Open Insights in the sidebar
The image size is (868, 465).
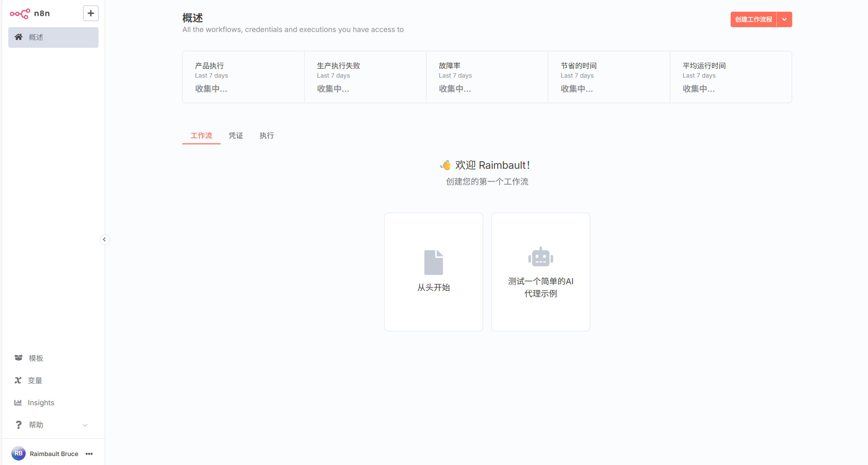[x=41, y=402]
